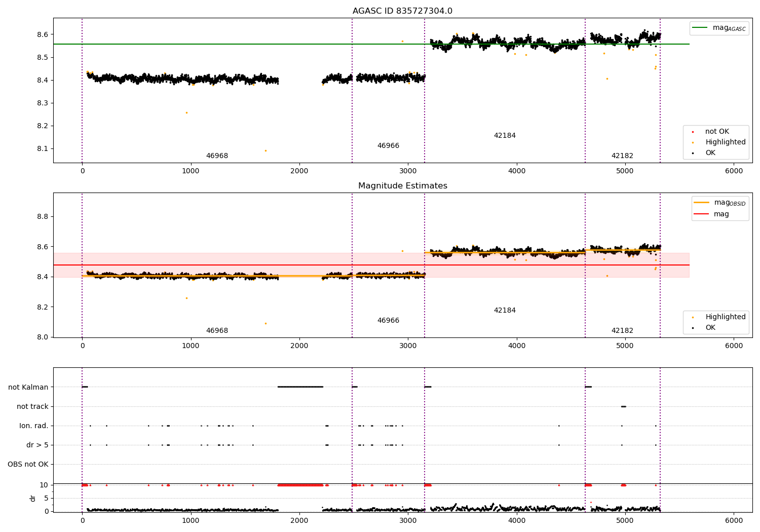Click the 8.1 y-axis tick label
The height and width of the screenshot is (532, 760).
[x=42, y=149]
